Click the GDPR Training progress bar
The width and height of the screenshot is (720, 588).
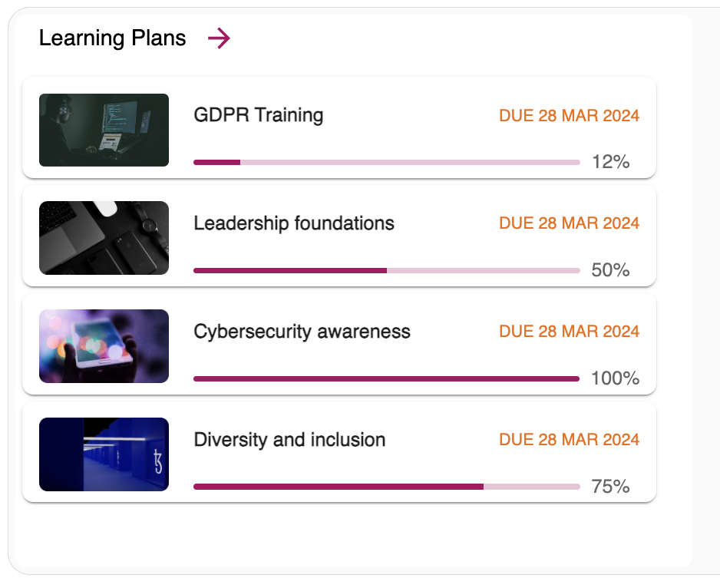click(x=386, y=162)
